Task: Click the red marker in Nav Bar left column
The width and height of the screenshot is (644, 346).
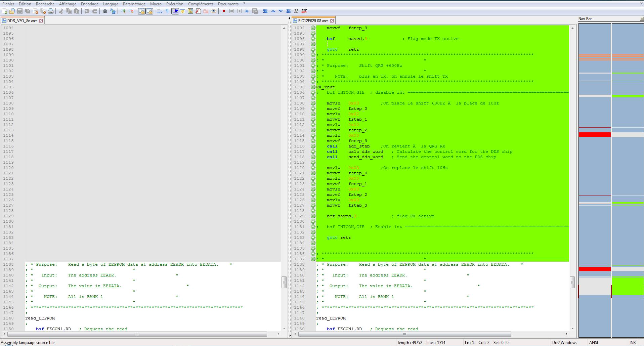Action: [595, 135]
